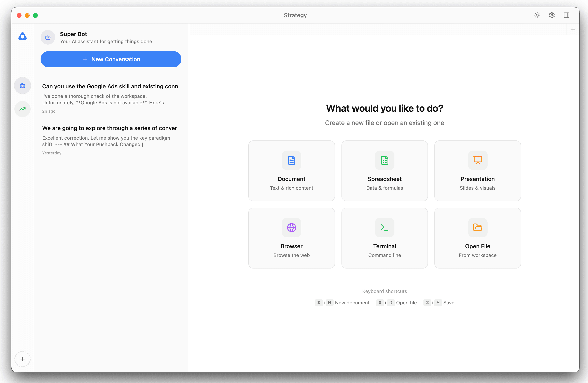Screen dimensions: 588x383
Task: Open Settings with the gear icon
Action: pyautogui.click(x=552, y=15)
